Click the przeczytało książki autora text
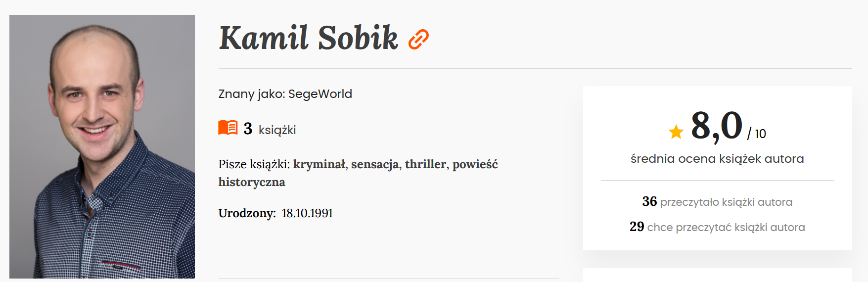 (726, 202)
